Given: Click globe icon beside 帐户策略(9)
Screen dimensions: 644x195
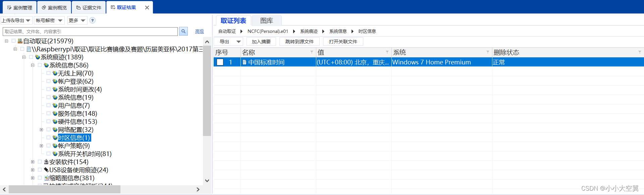Looking at the screenshot, I should pyautogui.click(x=55, y=146).
